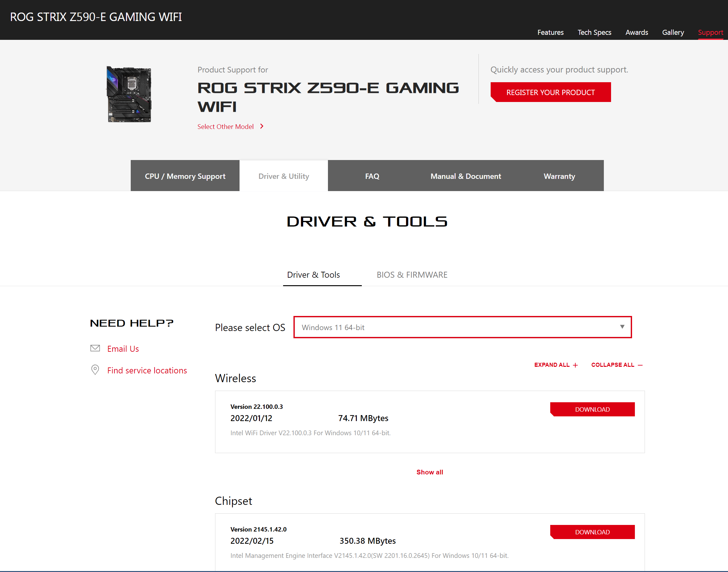Select the Driver & Tools sub-tab
Screen dimensions: 728x572
pos(314,275)
